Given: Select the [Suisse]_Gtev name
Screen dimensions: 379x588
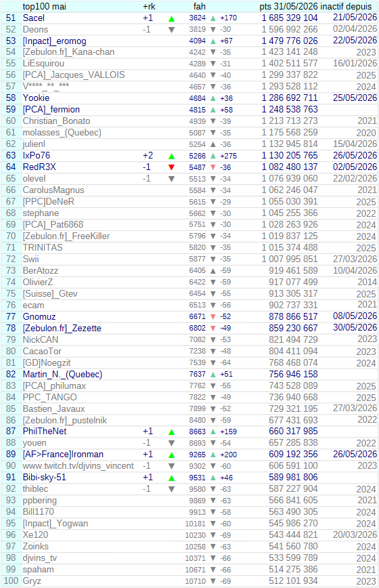Looking at the screenshot, I should click(50, 294).
